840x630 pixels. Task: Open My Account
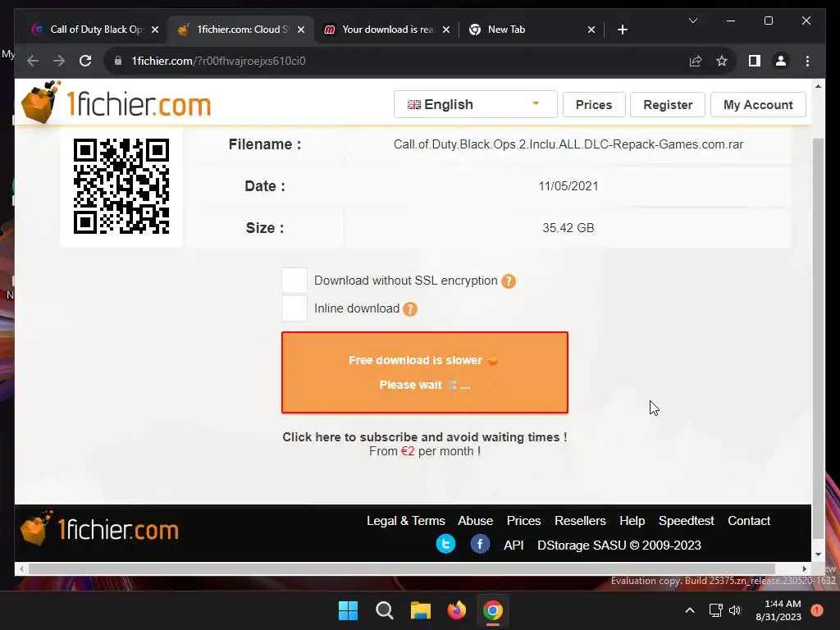[x=757, y=104]
